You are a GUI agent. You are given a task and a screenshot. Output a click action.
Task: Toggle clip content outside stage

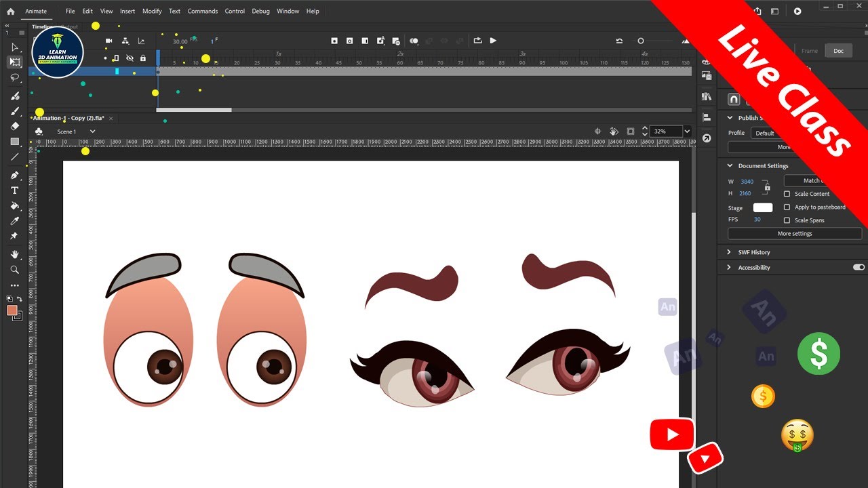pyautogui.click(x=631, y=131)
